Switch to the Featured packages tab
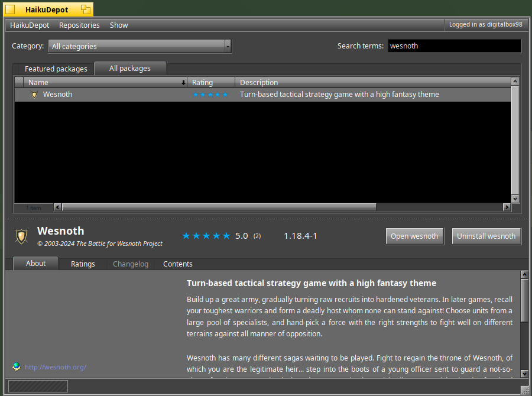Image resolution: width=532 pixels, height=396 pixels. coord(56,69)
